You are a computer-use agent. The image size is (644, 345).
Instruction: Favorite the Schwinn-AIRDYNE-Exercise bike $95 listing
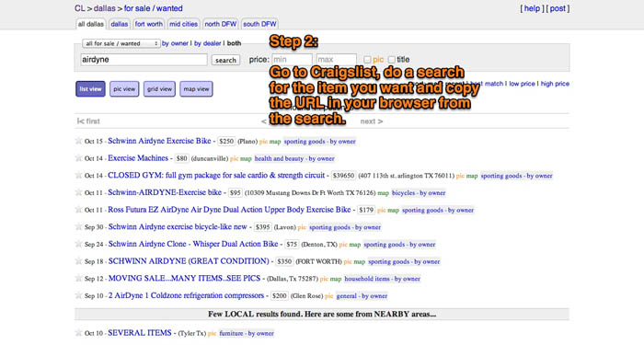click(x=78, y=192)
